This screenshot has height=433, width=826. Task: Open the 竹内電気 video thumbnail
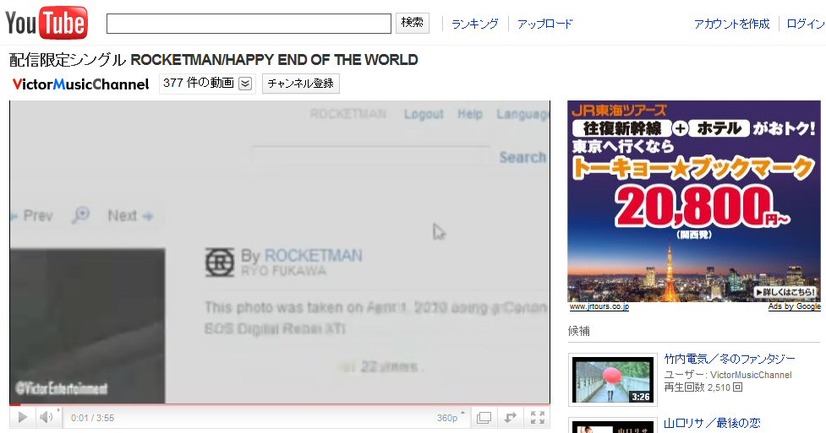tap(613, 380)
